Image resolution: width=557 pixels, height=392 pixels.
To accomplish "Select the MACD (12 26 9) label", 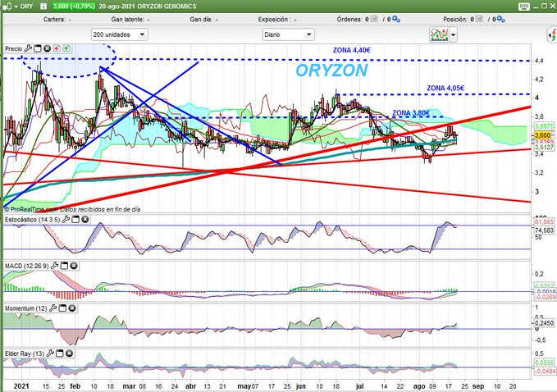I will [26, 266].
